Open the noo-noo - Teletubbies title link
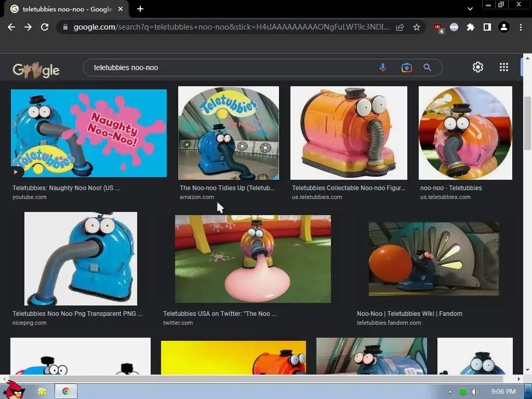The image size is (532, 399). [451, 188]
